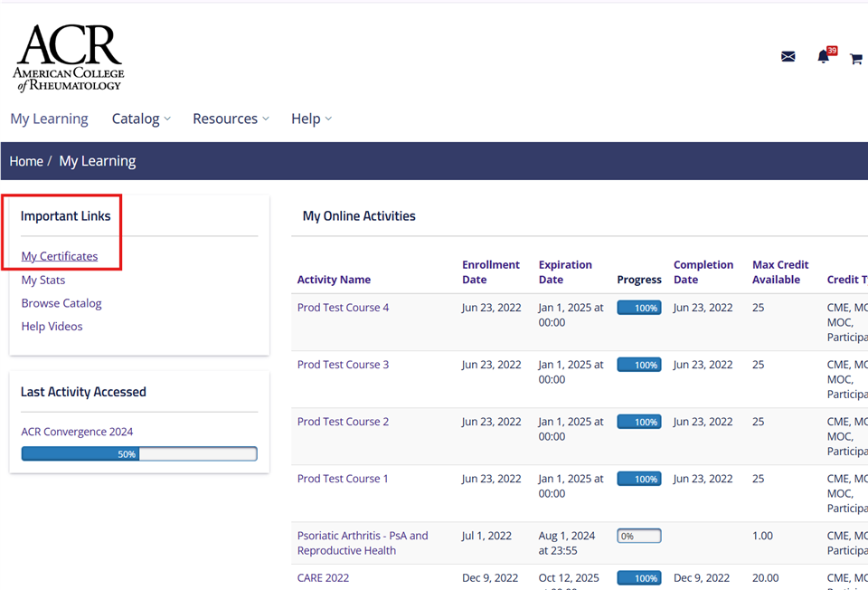The height and width of the screenshot is (590, 868).
Task: Click the Dec 9, 2022 completion date cell
Action: pyautogui.click(x=702, y=578)
